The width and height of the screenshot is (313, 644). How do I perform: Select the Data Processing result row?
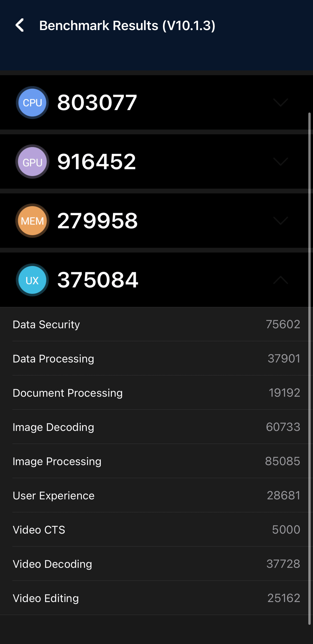click(x=156, y=359)
